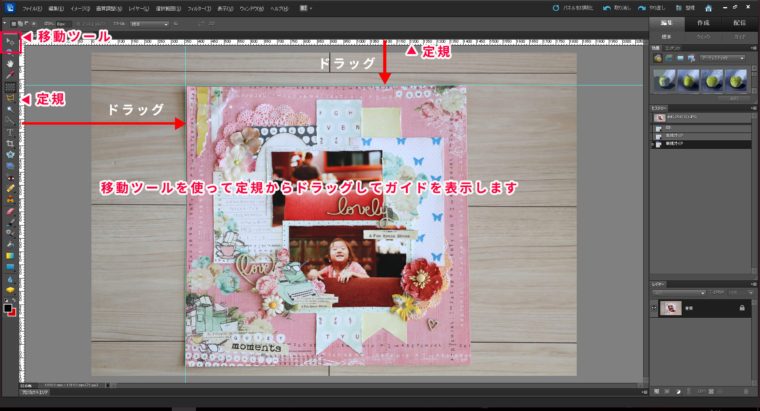Viewport: 760px width, 411px height.
Task: Switch to the Create (作成) tab
Action: pyautogui.click(x=703, y=21)
